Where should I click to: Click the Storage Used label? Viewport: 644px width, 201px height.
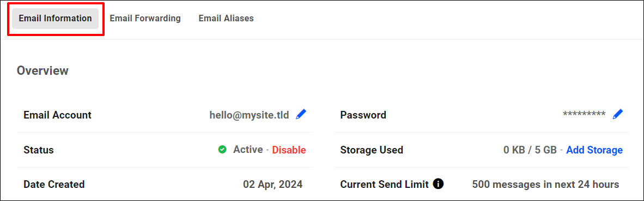[372, 150]
